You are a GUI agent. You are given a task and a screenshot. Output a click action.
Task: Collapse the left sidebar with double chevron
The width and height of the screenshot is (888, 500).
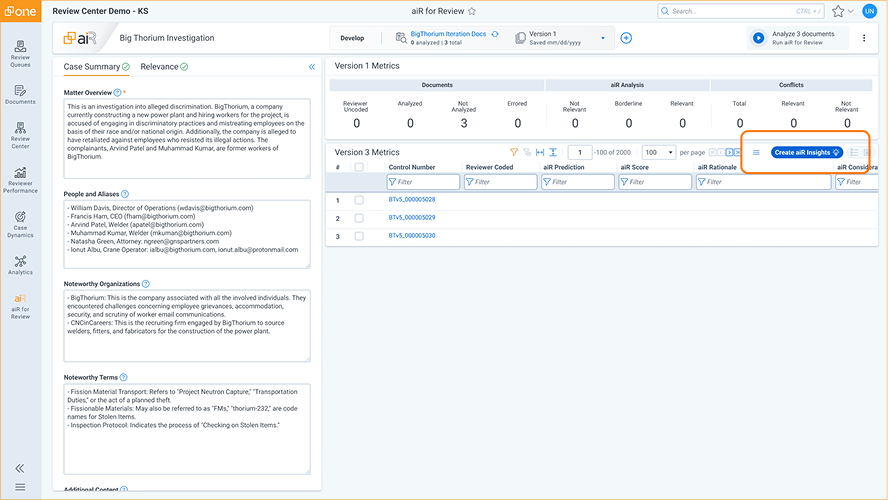(x=20, y=468)
